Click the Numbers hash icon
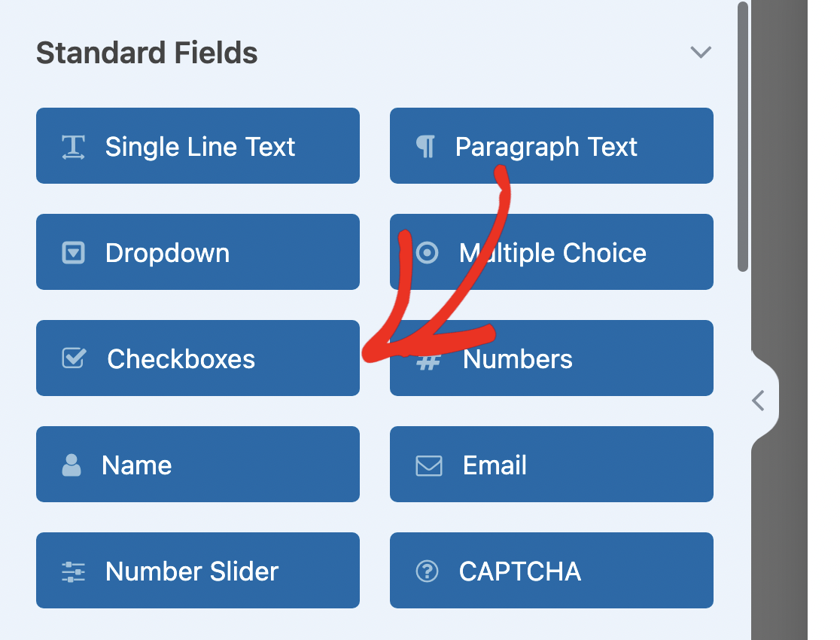 point(428,362)
